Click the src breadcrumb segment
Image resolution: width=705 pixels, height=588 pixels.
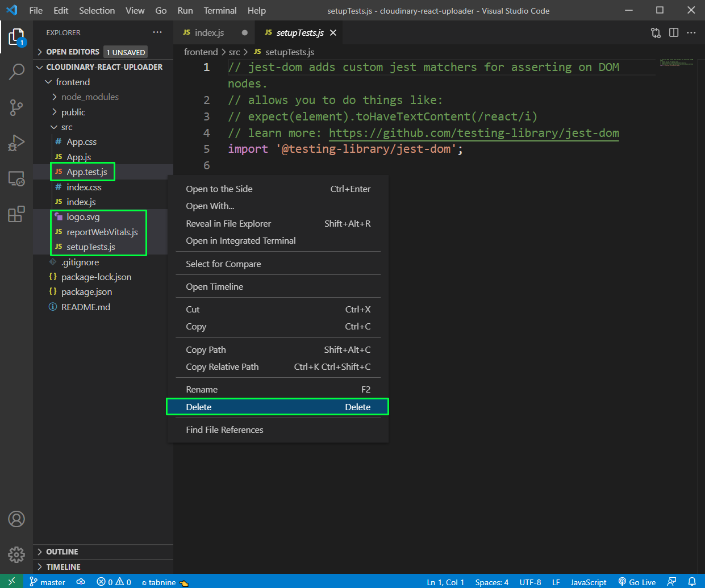pyautogui.click(x=234, y=52)
